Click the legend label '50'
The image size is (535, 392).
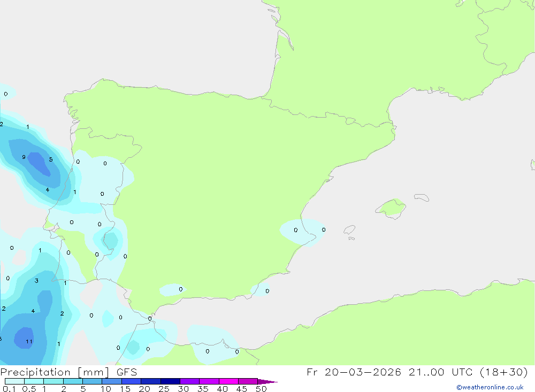pos(261,389)
